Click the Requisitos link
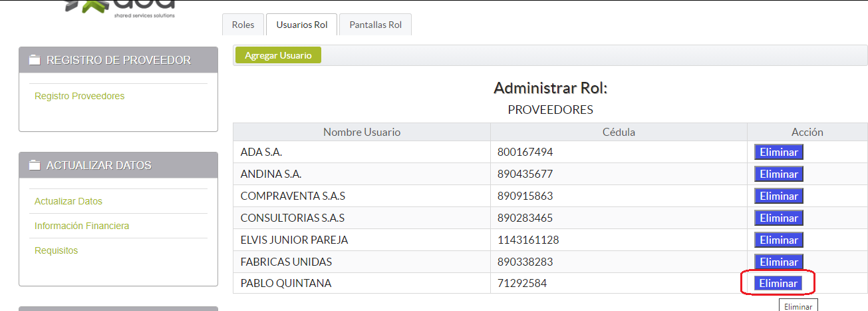This screenshot has width=868, height=311. pos(56,250)
